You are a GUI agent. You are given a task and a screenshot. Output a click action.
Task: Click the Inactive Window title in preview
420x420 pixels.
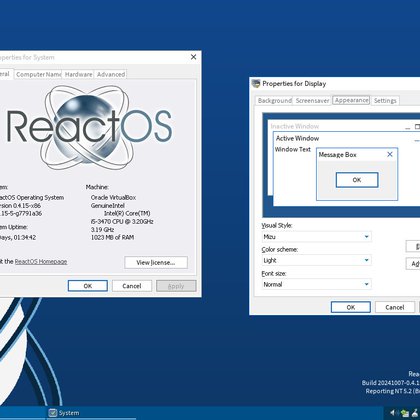click(x=295, y=126)
